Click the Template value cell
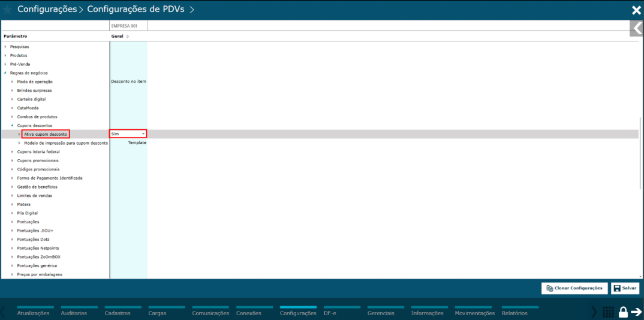 pos(137,143)
